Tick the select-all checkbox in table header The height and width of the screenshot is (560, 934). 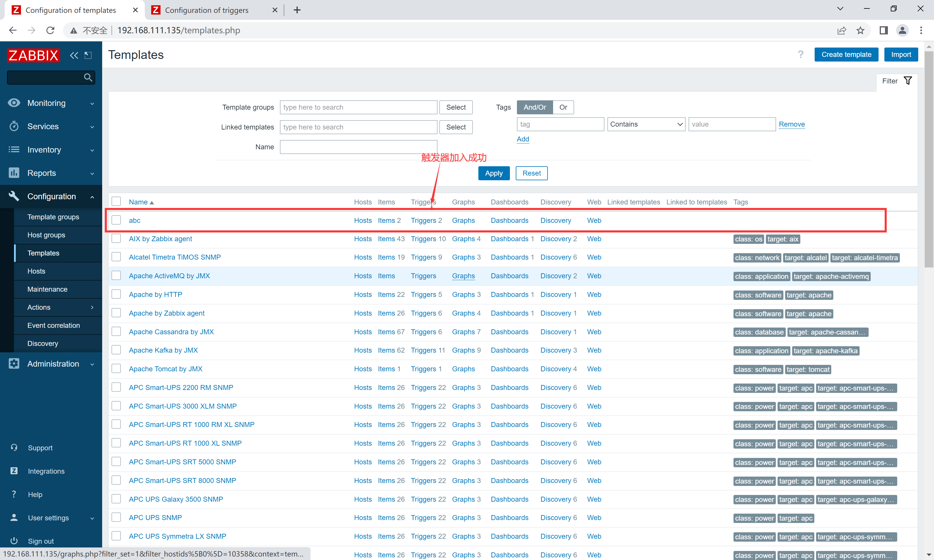(116, 201)
